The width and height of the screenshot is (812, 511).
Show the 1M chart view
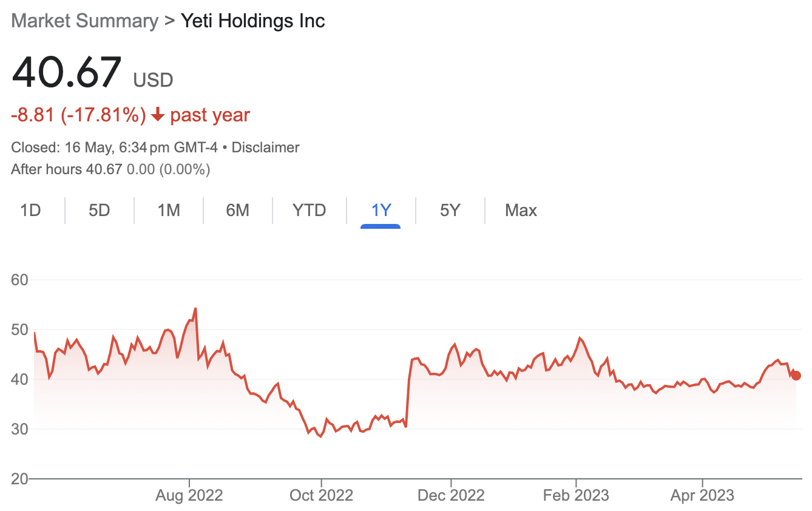pyautogui.click(x=169, y=211)
